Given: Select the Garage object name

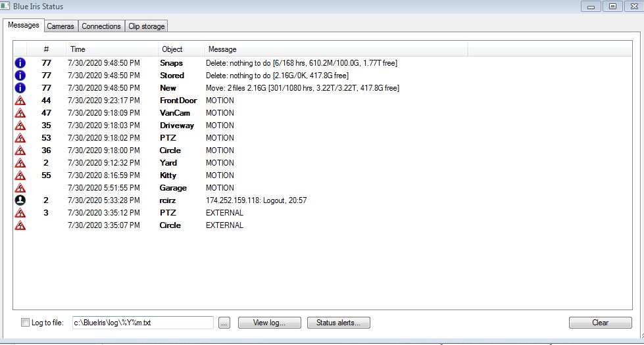Looking at the screenshot, I should (173, 188).
